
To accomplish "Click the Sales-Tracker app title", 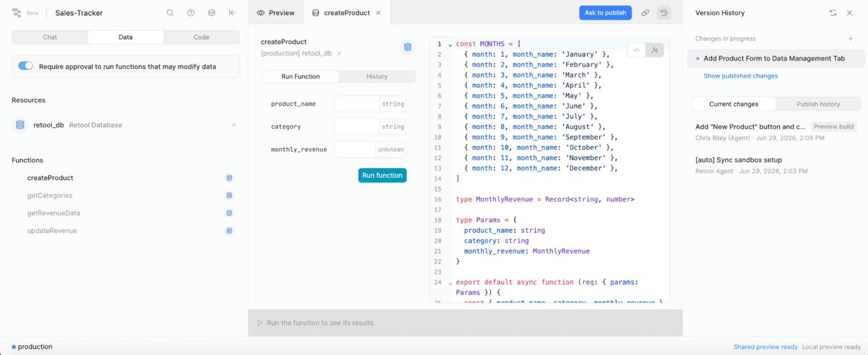I will tap(79, 13).
